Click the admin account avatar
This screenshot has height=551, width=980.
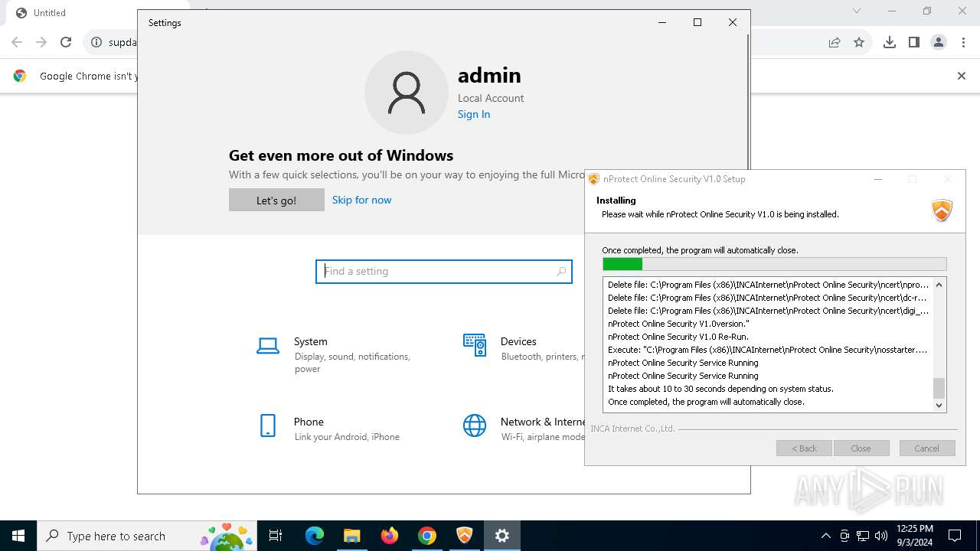[x=407, y=93]
